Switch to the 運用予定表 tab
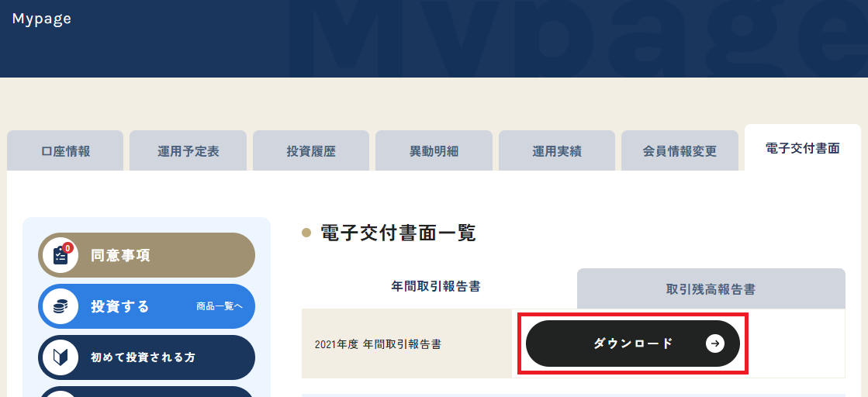 (x=188, y=150)
